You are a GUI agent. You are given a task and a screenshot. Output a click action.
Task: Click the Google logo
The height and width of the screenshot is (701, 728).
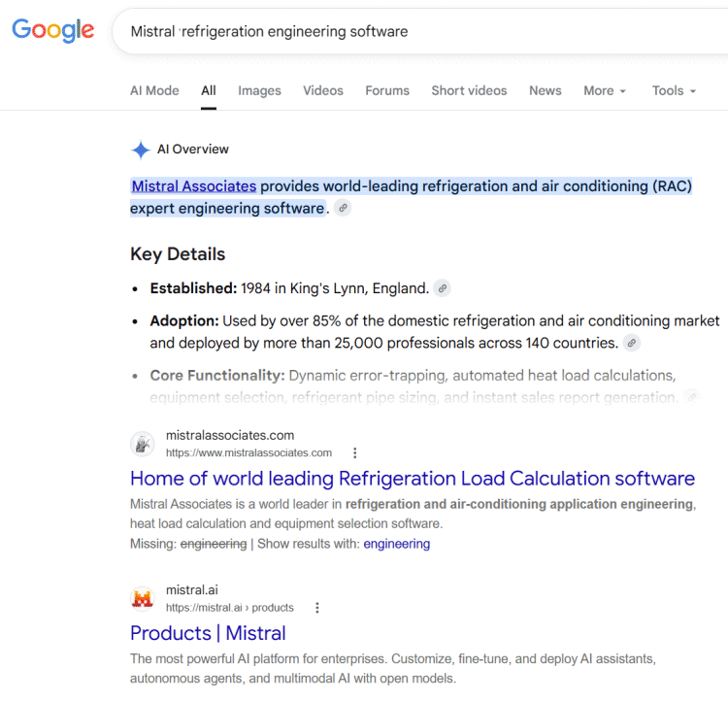tap(53, 31)
